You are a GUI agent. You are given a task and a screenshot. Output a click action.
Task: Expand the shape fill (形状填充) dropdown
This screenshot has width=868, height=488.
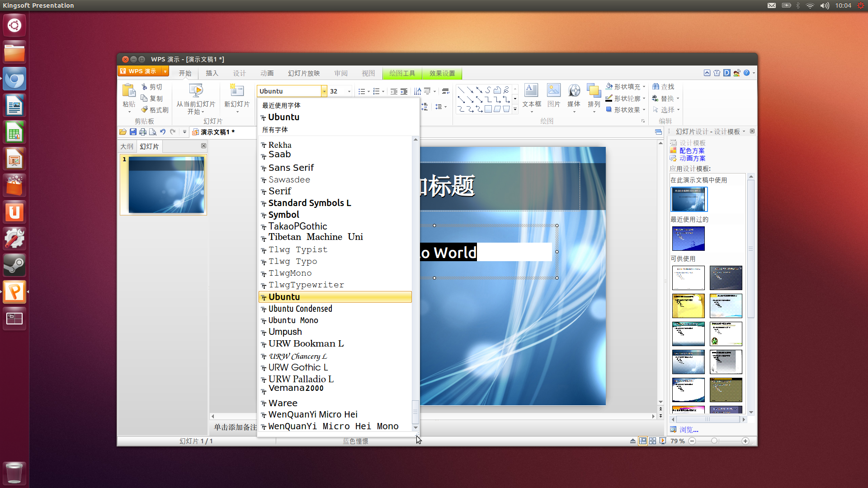644,87
